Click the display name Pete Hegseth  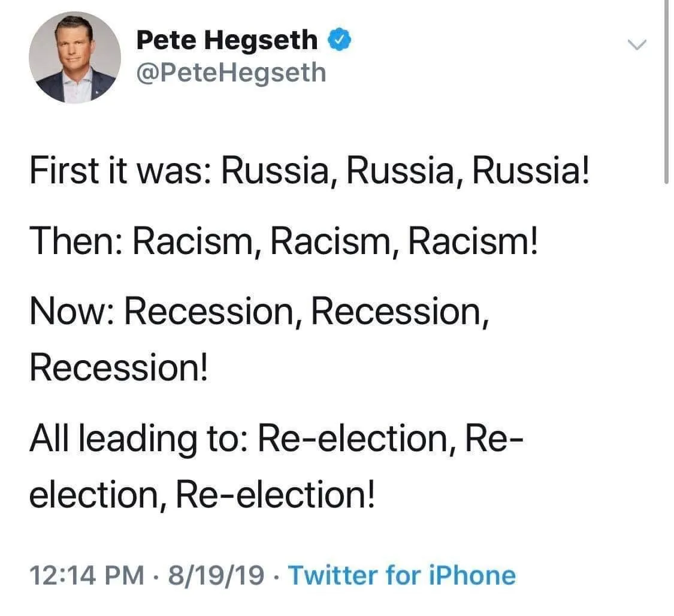(226, 40)
